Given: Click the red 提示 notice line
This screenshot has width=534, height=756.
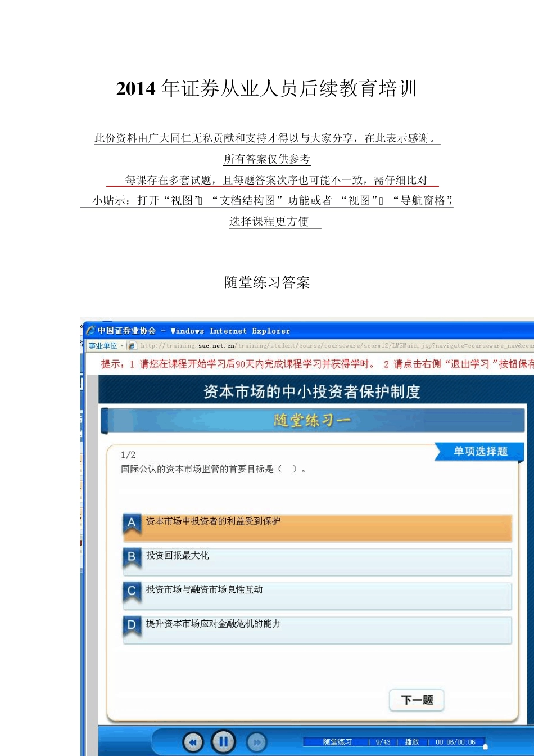Looking at the screenshot, I should pos(317,364).
